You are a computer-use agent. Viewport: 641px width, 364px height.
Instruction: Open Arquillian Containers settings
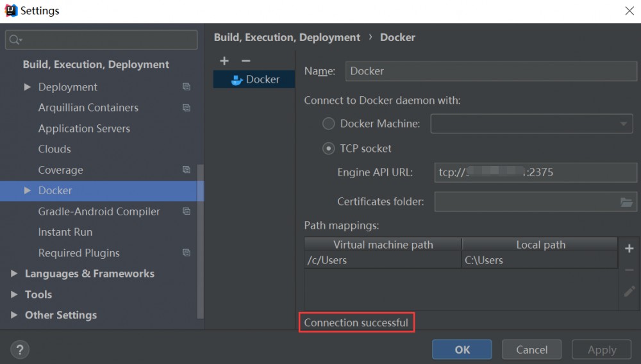tap(88, 108)
